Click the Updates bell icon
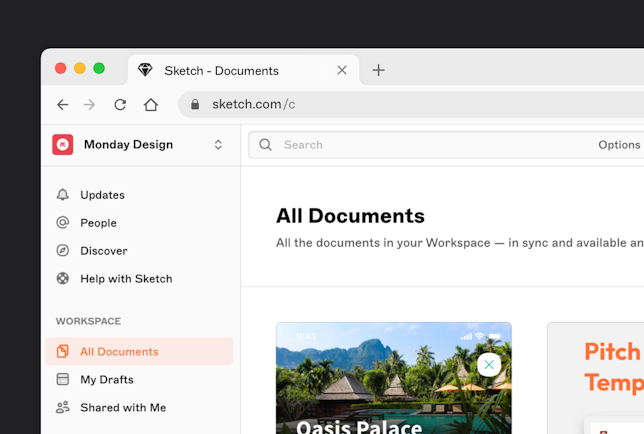Viewport: 644px width, 434px height. (63, 195)
